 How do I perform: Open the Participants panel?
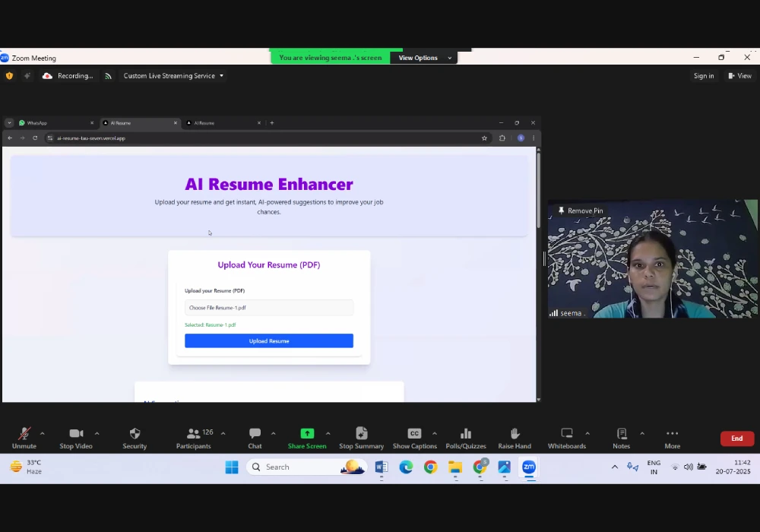194,434
